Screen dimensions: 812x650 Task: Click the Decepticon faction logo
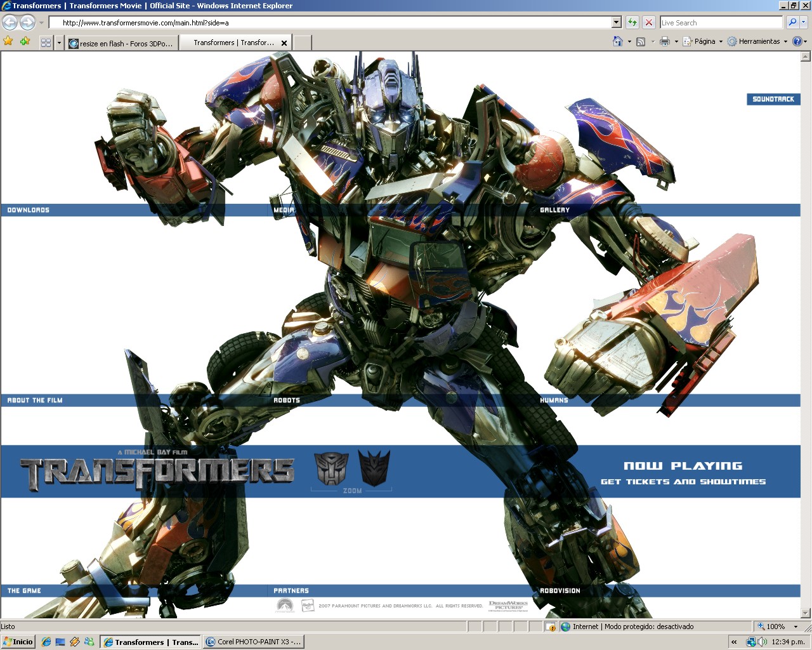click(x=374, y=468)
